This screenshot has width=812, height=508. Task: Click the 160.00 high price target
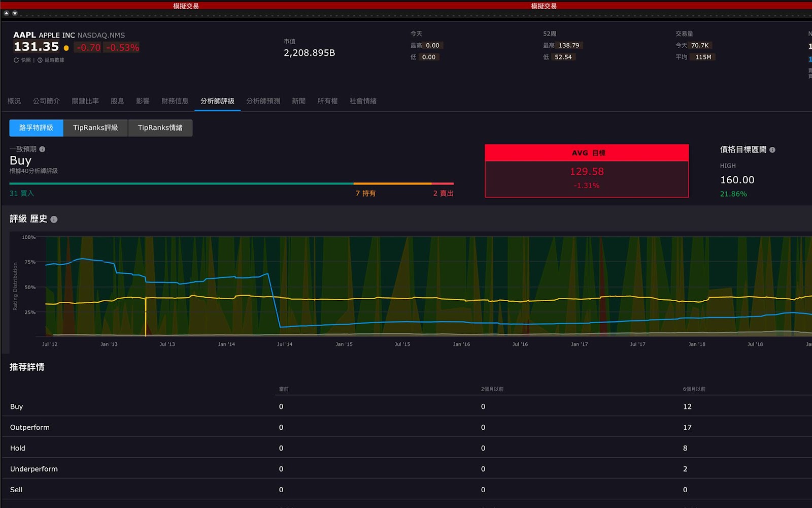pos(737,180)
